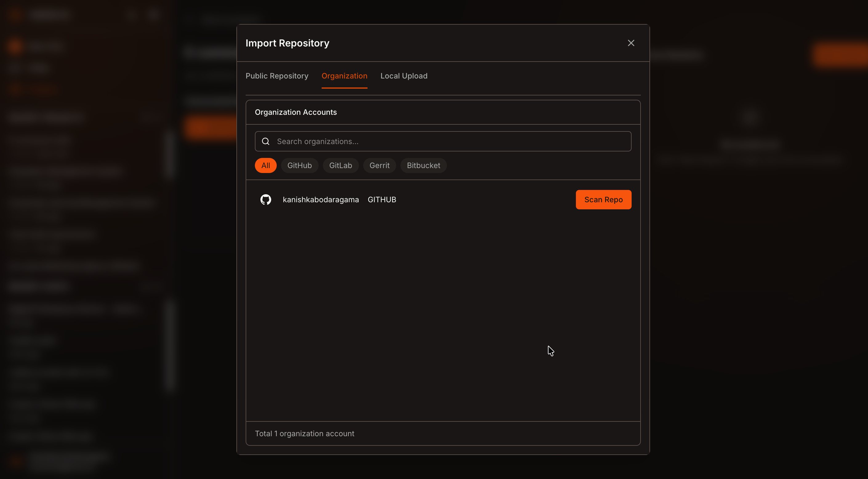
Task: Click the Total 1 organization account footer
Action: (x=304, y=433)
